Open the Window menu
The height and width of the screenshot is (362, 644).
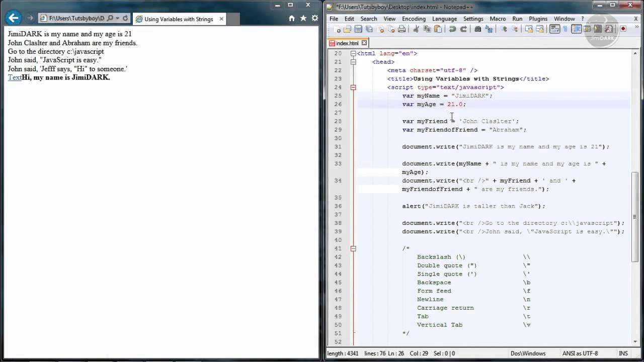point(564,19)
